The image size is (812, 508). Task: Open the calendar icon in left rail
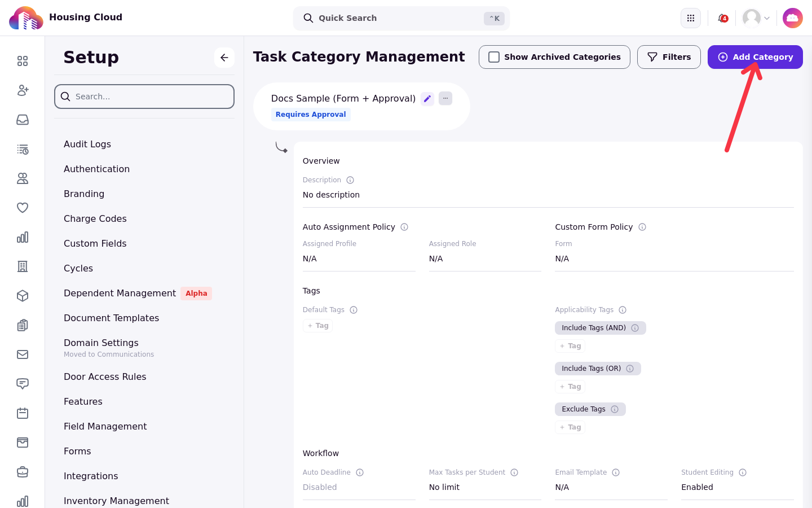tap(23, 413)
